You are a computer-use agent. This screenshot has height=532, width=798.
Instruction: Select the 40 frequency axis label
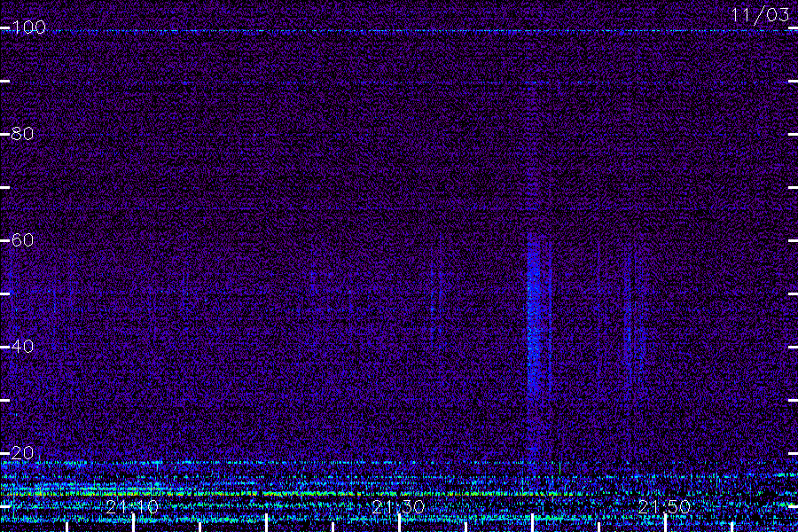[22, 347]
